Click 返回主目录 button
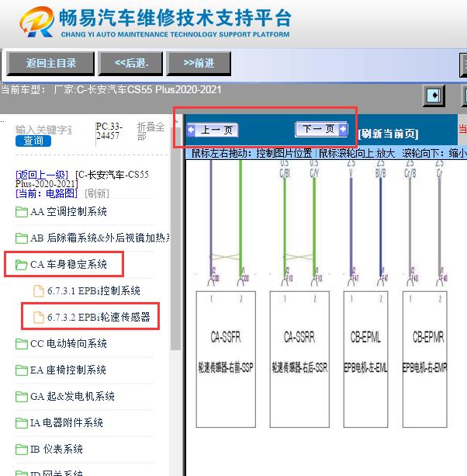The image size is (467, 476). (x=50, y=63)
